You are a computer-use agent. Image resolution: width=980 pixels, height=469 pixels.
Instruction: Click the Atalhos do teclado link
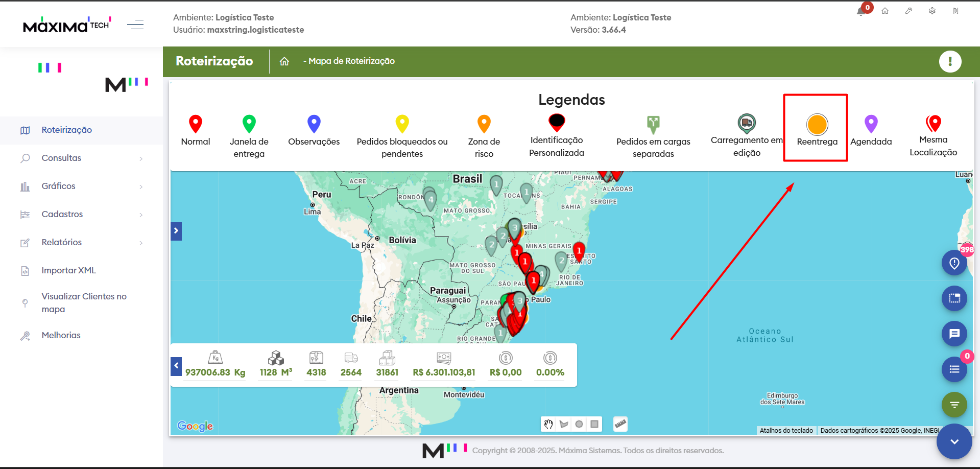tap(786, 431)
